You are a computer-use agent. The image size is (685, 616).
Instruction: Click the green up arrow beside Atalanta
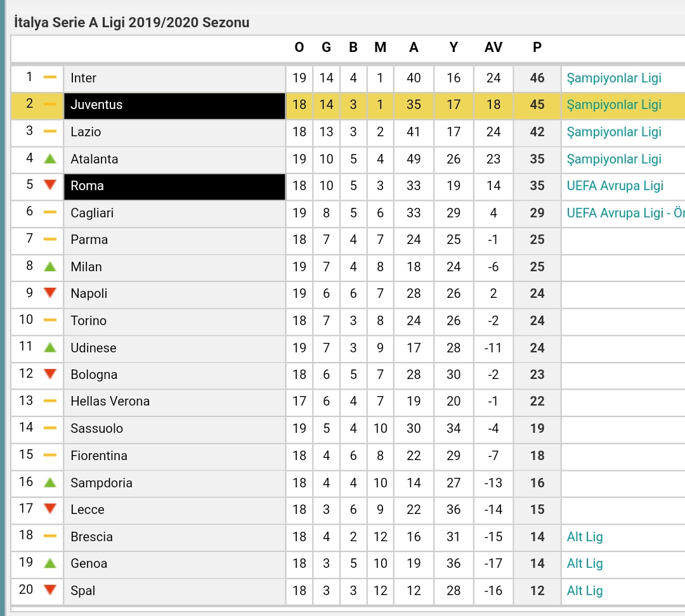tap(50, 159)
